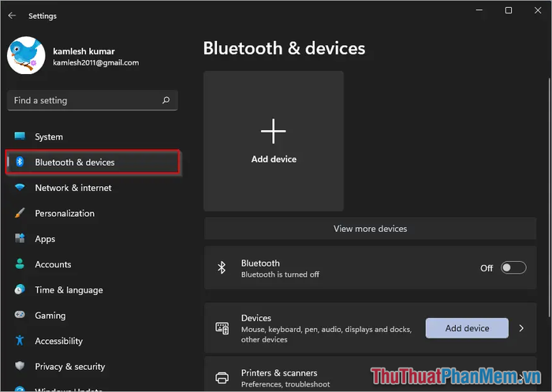Click the Accessibility figure icon
The height and width of the screenshot is (392, 552).
[20, 340]
